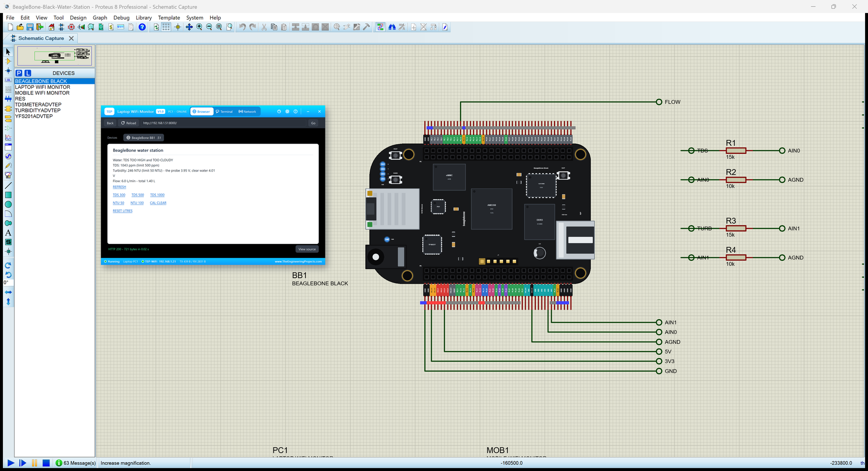Click the home icon in the toolbar

click(x=52, y=27)
